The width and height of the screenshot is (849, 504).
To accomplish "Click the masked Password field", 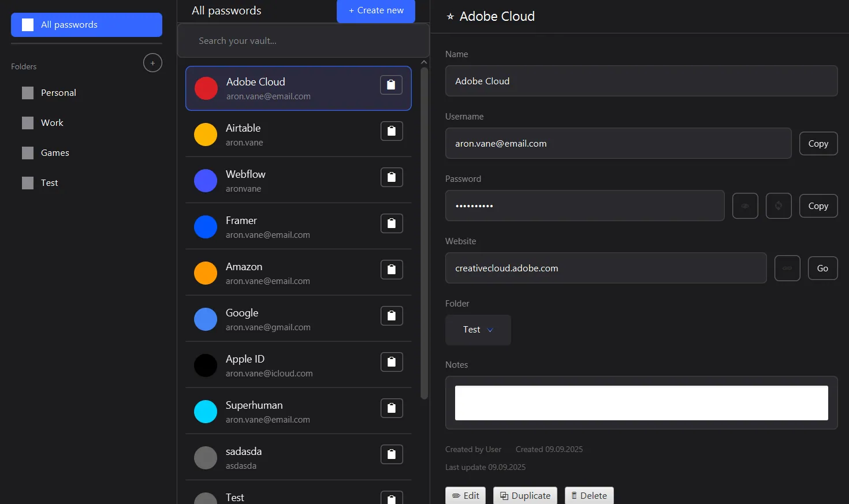I will (x=584, y=206).
